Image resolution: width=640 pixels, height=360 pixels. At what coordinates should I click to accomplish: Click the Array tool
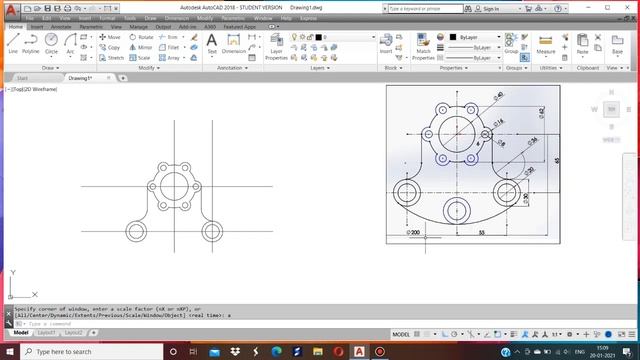(169, 58)
